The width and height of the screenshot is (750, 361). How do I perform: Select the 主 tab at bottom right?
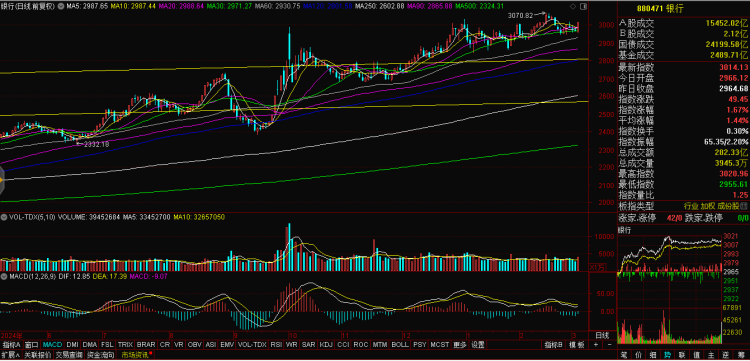point(711,355)
